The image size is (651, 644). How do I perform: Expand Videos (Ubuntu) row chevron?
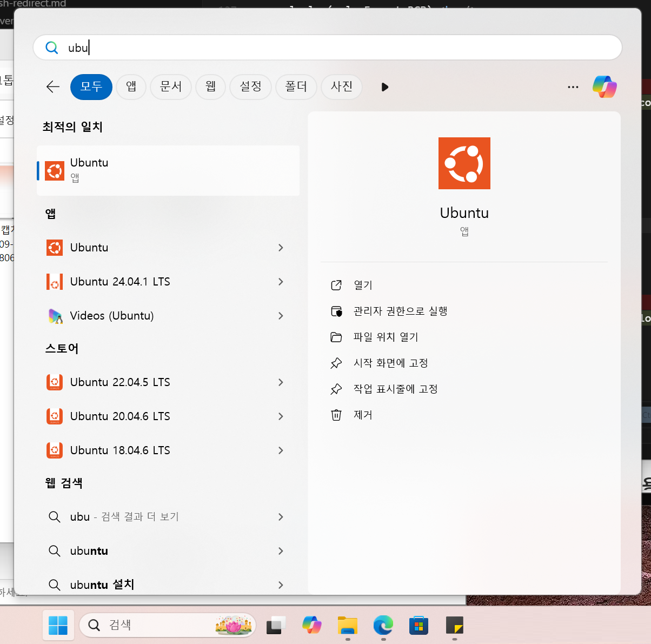point(281,316)
